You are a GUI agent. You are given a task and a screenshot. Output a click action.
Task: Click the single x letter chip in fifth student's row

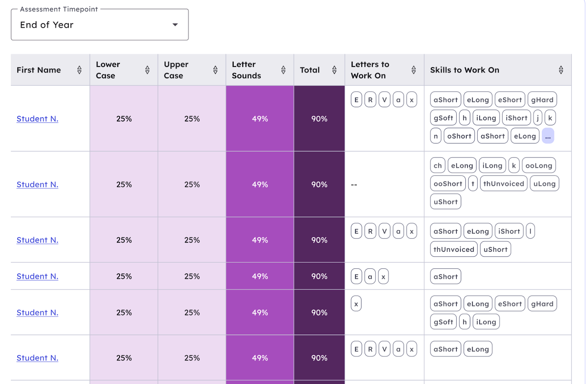tap(356, 304)
